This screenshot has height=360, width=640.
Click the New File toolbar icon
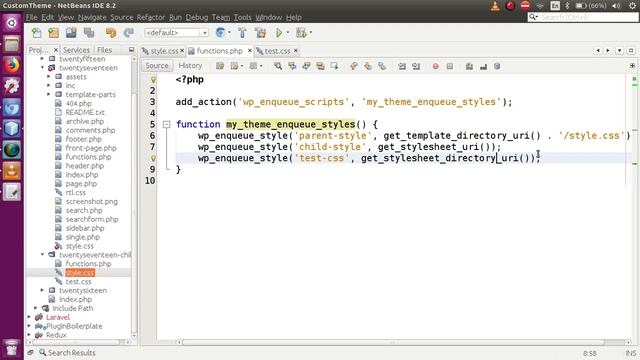37,33
